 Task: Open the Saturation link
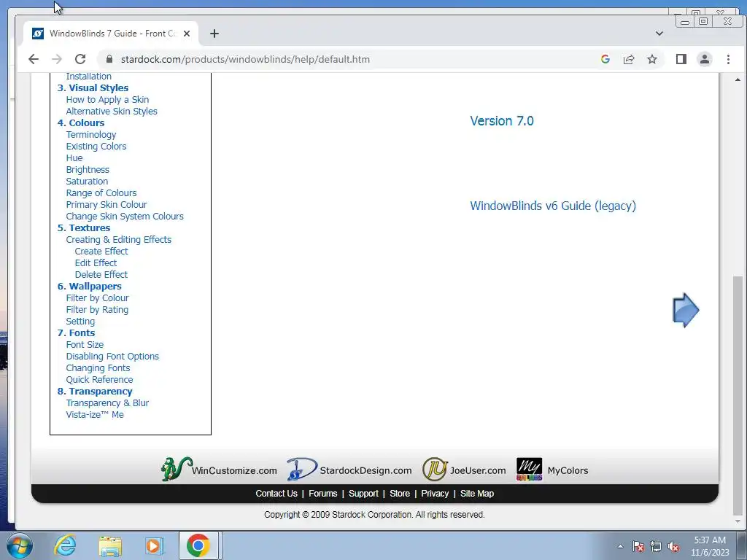(x=87, y=182)
